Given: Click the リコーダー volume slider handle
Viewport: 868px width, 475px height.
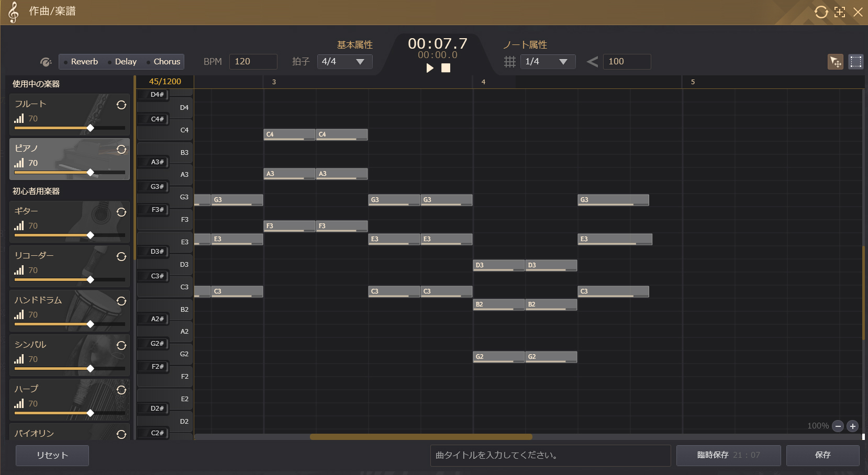Looking at the screenshot, I should [91, 280].
